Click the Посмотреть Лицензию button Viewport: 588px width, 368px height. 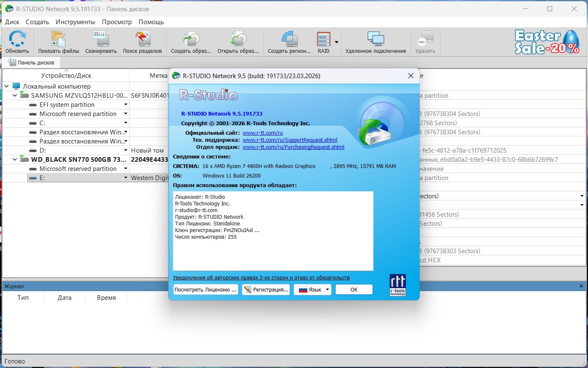(205, 289)
